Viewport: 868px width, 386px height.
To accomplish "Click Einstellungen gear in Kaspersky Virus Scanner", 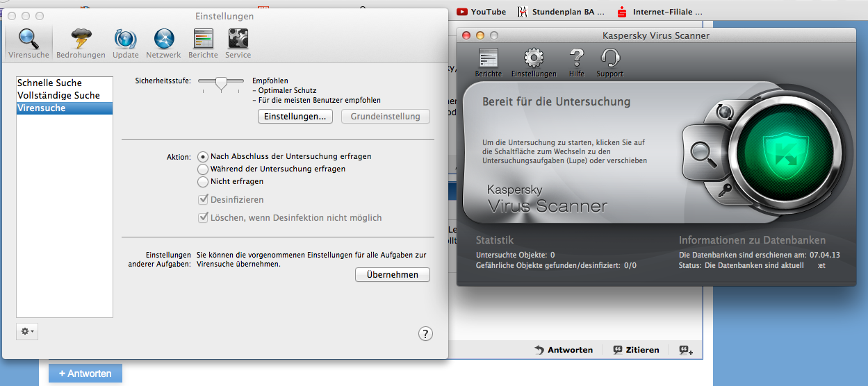I will point(534,62).
